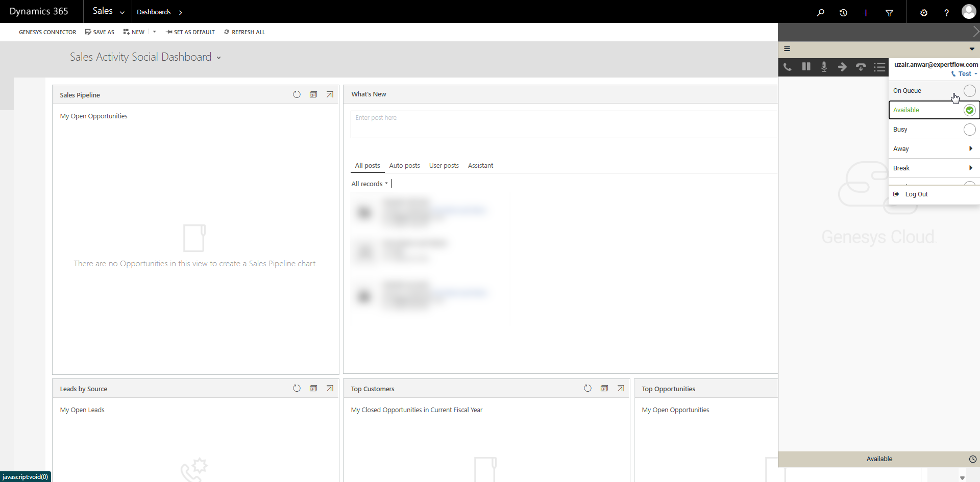Switch to the Assistant tab

coord(480,166)
